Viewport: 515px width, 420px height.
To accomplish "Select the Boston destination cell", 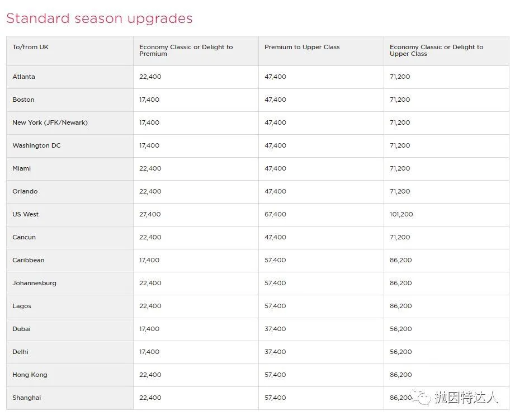I will 23,100.
